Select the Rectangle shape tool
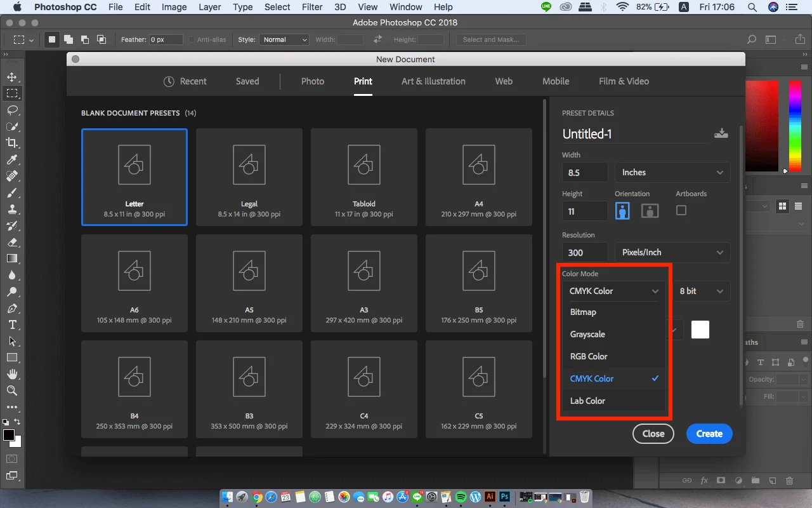Image resolution: width=812 pixels, height=508 pixels. pos(11,358)
